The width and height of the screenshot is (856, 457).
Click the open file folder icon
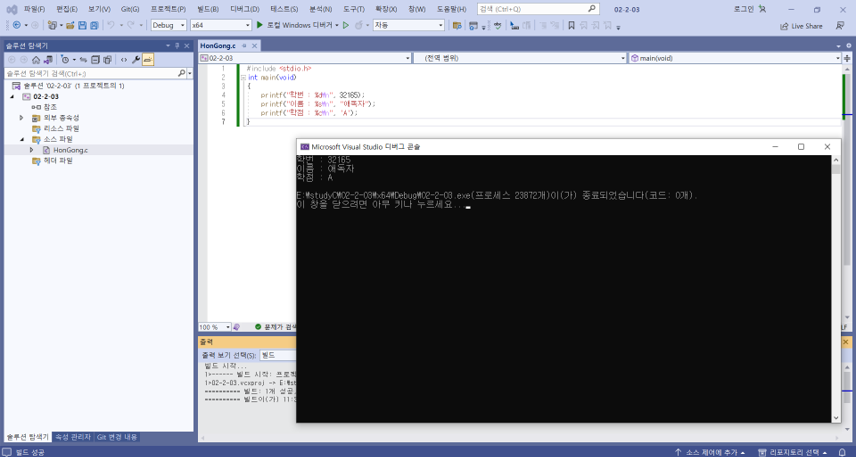[x=70, y=25]
